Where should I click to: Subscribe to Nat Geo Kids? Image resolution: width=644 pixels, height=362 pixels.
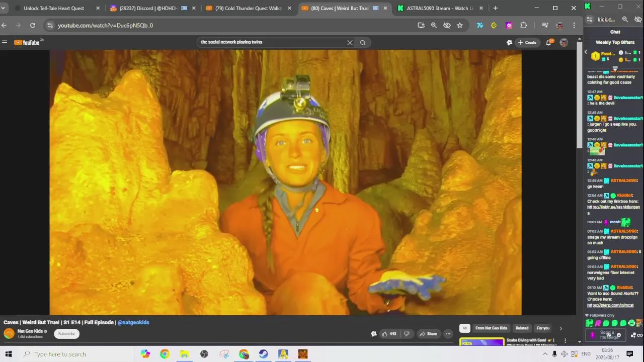[x=66, y=334]
